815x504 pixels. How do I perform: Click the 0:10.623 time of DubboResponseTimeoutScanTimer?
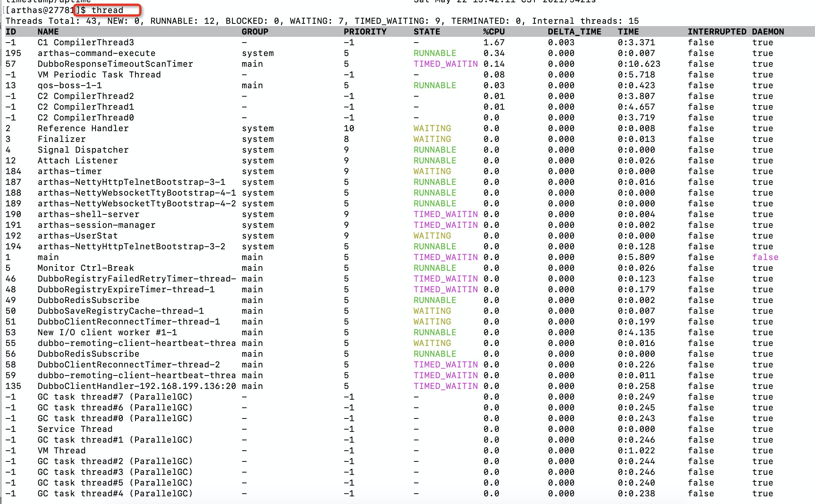click(x=639, y=64)
